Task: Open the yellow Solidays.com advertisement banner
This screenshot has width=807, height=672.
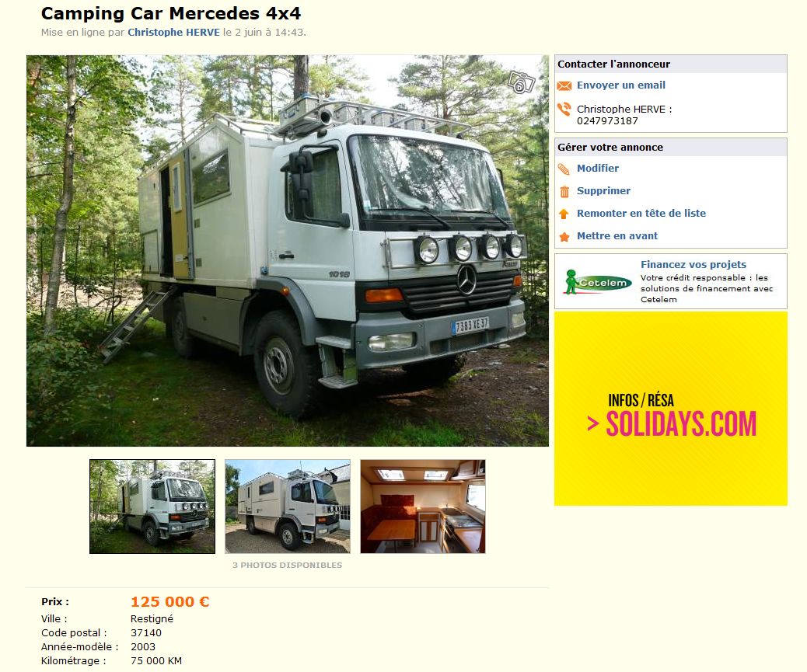Action: click(x=671, y=408)
